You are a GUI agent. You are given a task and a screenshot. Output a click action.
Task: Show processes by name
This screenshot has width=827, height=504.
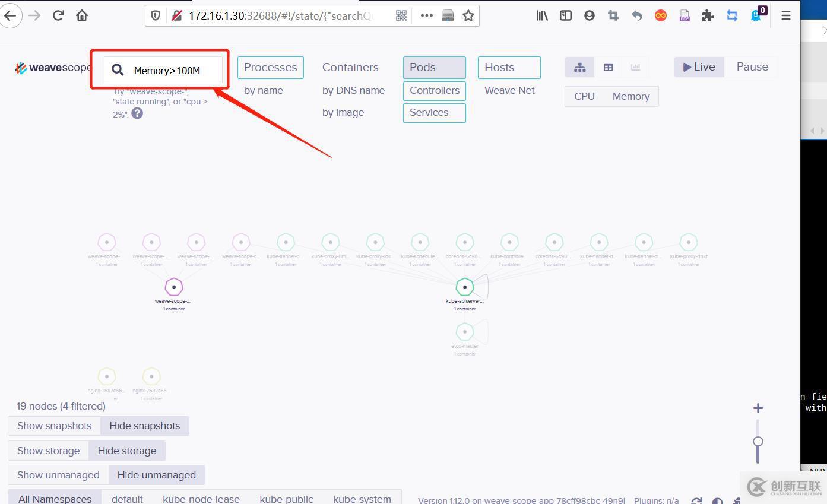(263, 91)
